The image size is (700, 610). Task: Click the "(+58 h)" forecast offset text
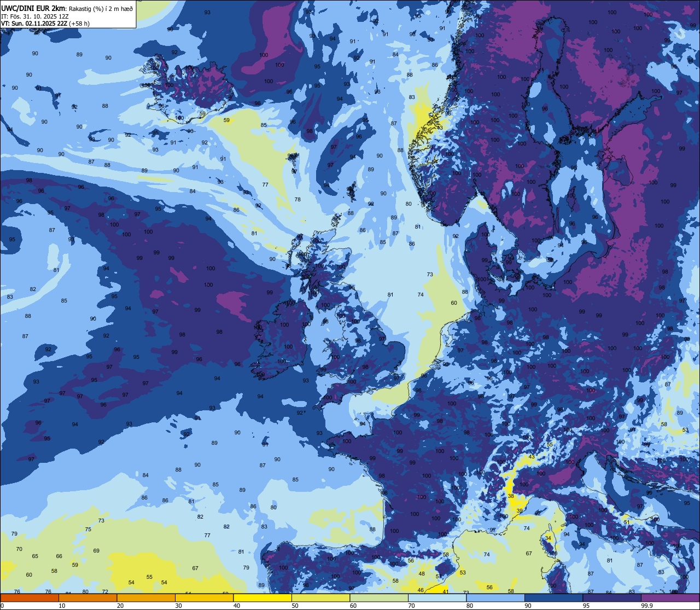click(x=79, y=24)
